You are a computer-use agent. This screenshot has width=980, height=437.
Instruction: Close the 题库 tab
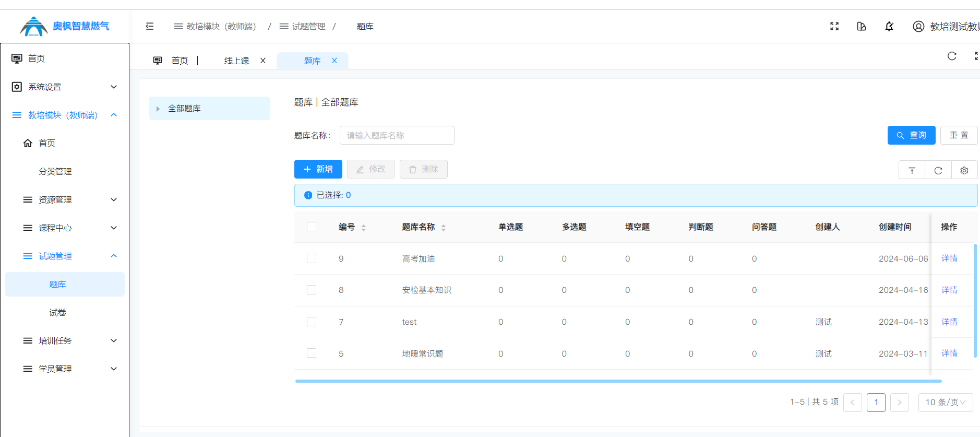(x=334, y=61)
